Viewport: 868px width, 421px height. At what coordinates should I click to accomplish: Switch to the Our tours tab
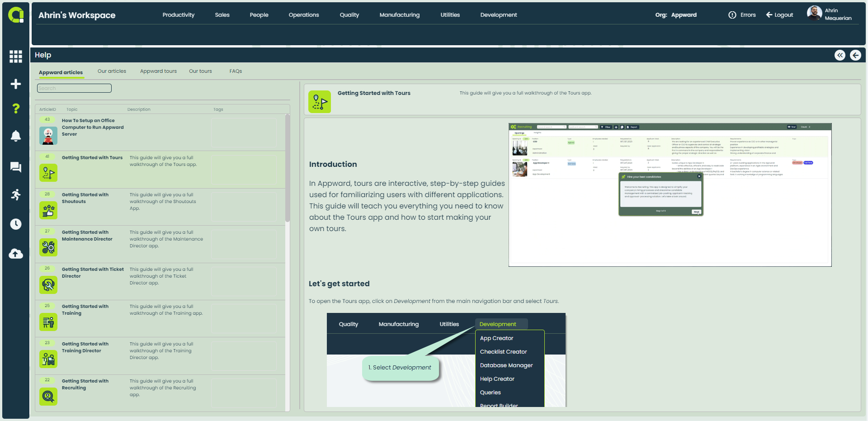coord(200,71)
